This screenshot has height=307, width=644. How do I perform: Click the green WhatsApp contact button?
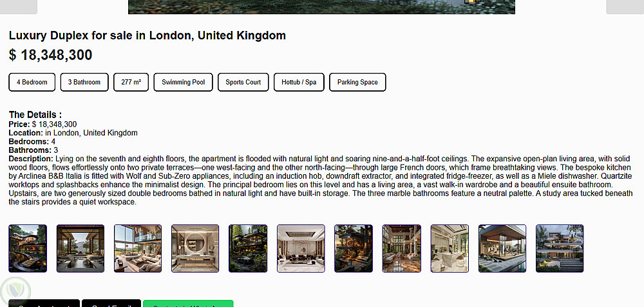coord(188,303)
